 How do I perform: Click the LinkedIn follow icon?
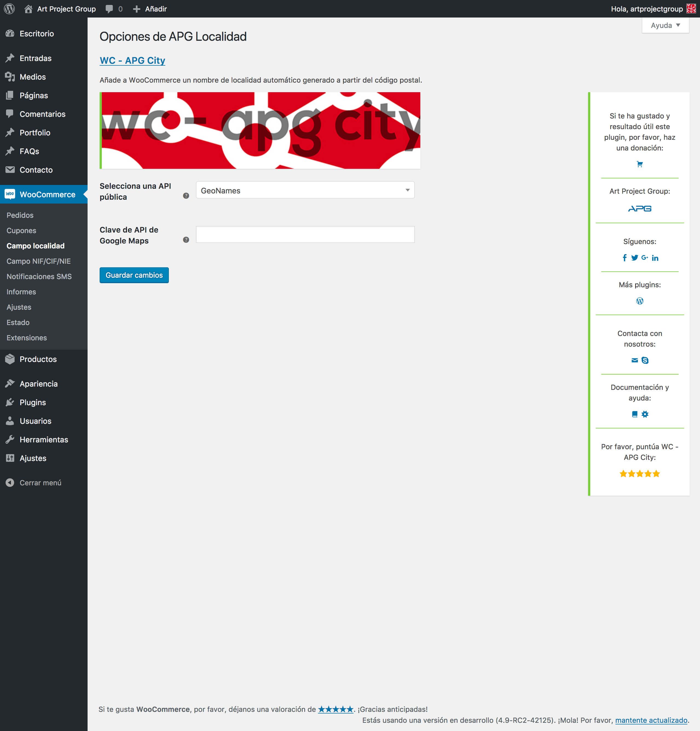coord(655,258)
